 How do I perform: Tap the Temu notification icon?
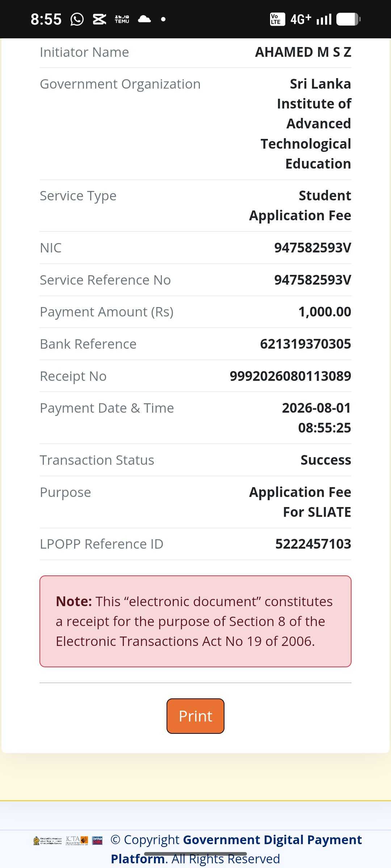122,19
